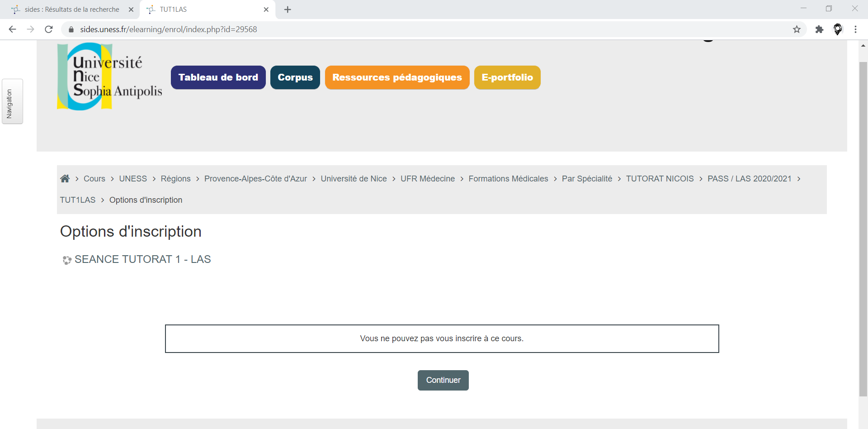Open the browser extensions puzzle icon

coord(819,29)
